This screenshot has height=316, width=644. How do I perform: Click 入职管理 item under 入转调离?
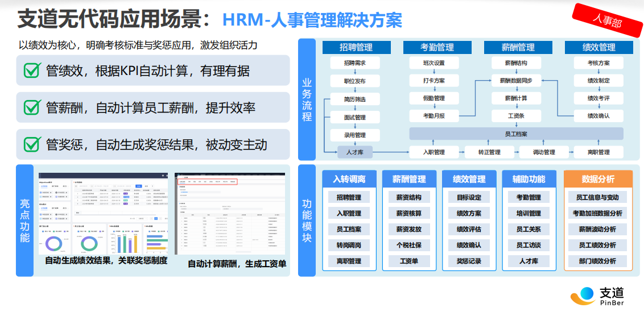[x=349, y=213]
